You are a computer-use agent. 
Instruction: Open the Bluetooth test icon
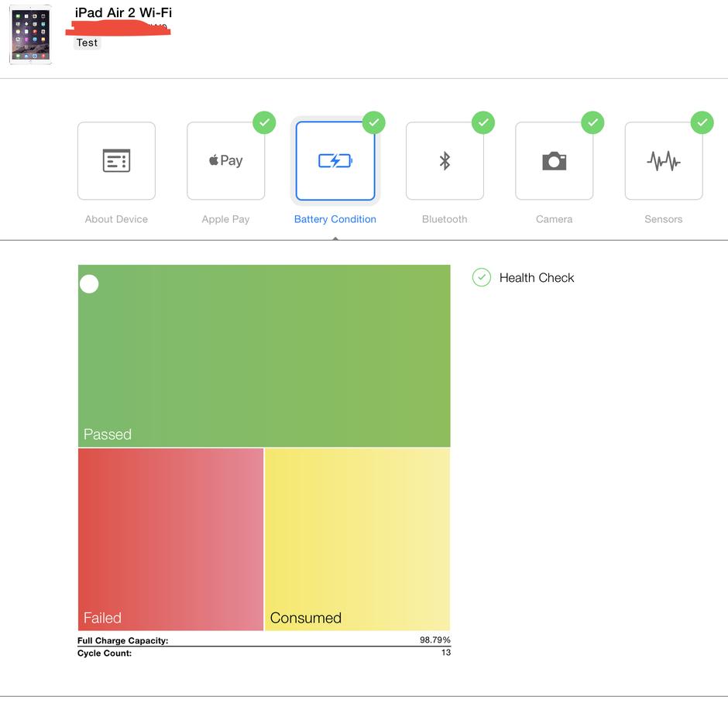[445, 161]
